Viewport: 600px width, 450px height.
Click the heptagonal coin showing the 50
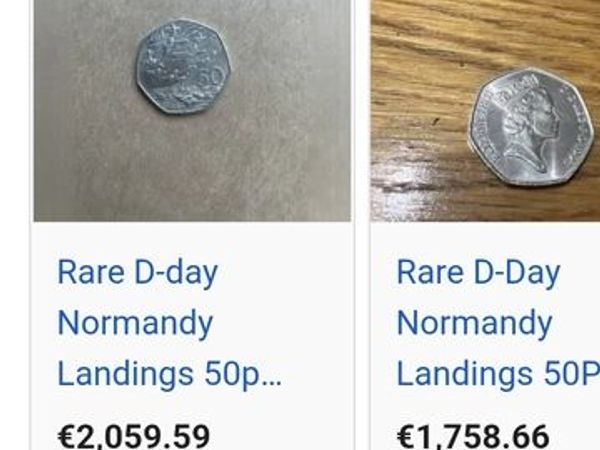pos(184,67)
